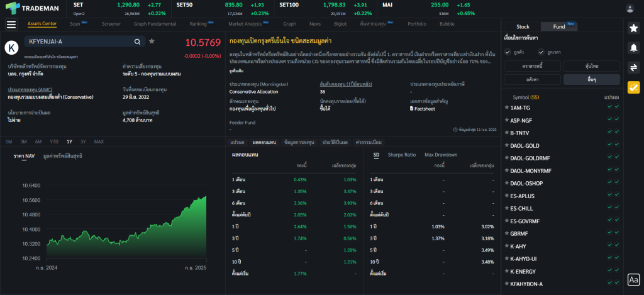Open the user profile icon

point(630,8)
